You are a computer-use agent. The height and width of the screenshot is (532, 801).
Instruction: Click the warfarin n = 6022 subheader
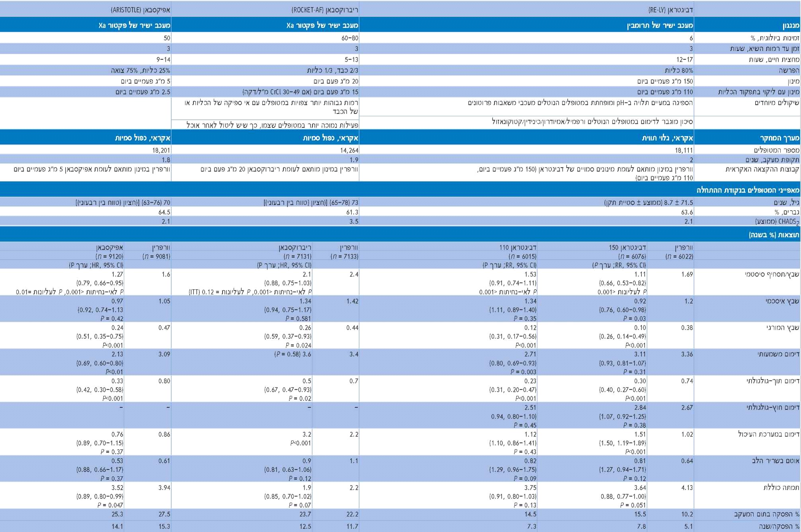point(679,256)
